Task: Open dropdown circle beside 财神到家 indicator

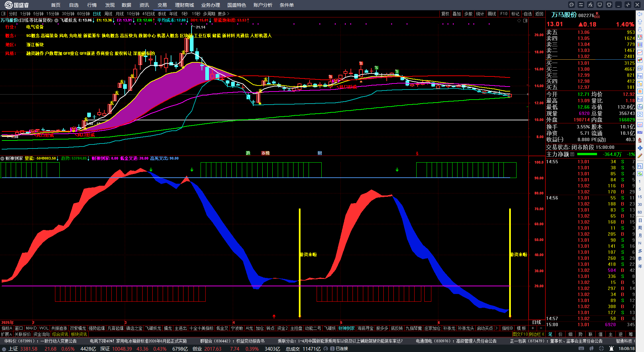Action: tap(2, 158)
